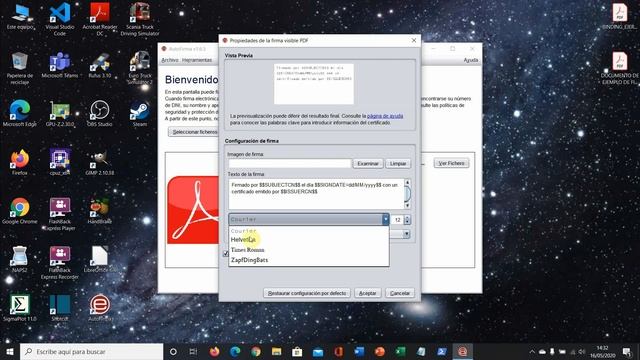Select GPU-Z desktop icon
The height and width of the screenshot is (360, 640).
click(x=60, y=113)
